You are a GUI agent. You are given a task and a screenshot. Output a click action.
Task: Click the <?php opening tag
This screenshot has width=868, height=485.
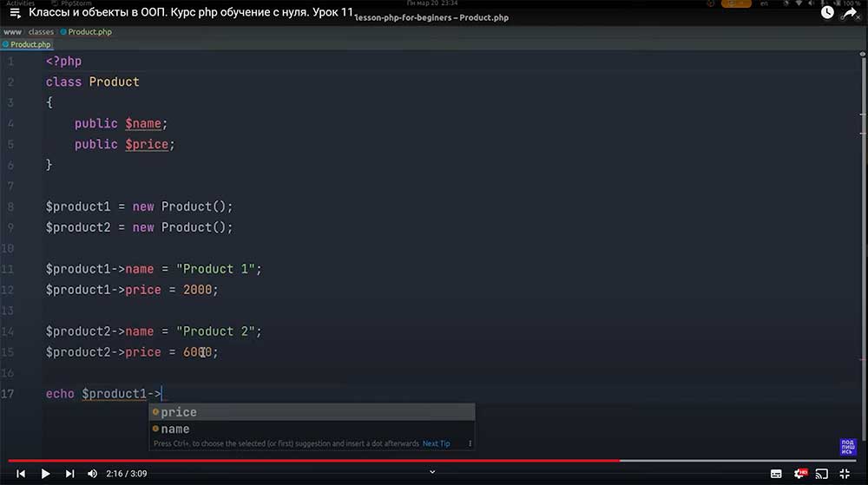point(63,62)
